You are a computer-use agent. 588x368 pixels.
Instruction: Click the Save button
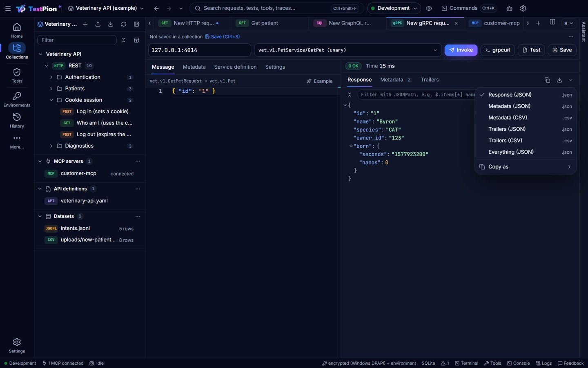click(x=562, y=50)
